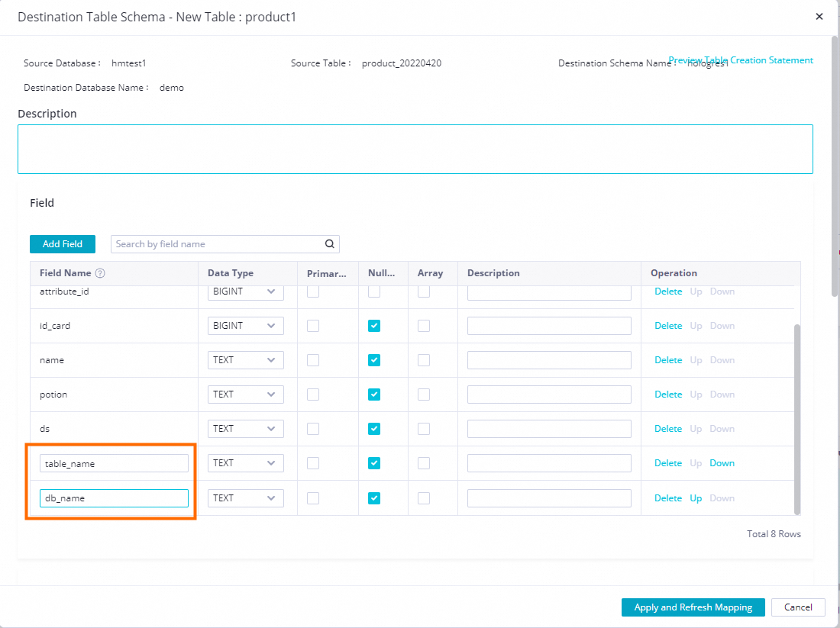Check the Array checkbox for potion row
The width and height of the screenshot is (840, 628).
424,395
